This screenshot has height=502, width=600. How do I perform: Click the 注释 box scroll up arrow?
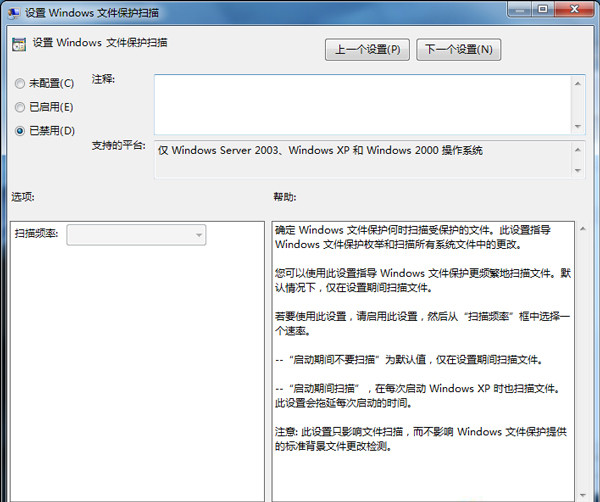[578, 82]
